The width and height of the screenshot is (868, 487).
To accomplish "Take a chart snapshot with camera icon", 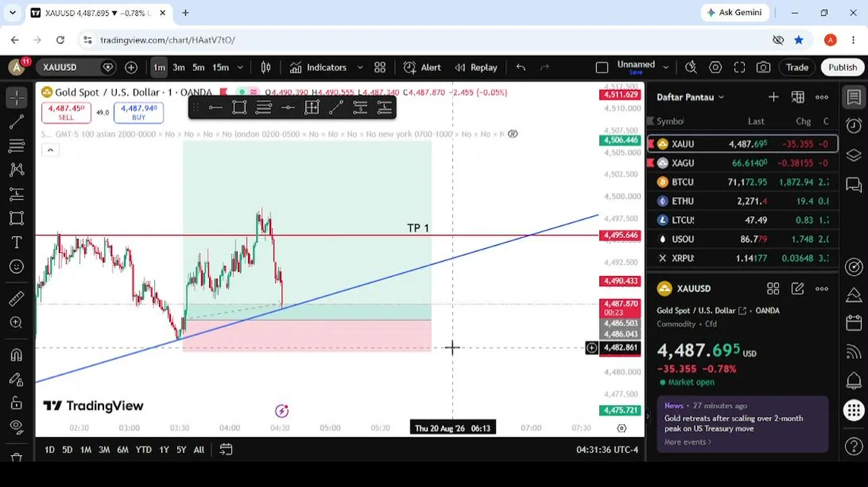I will tap(763, 67).
